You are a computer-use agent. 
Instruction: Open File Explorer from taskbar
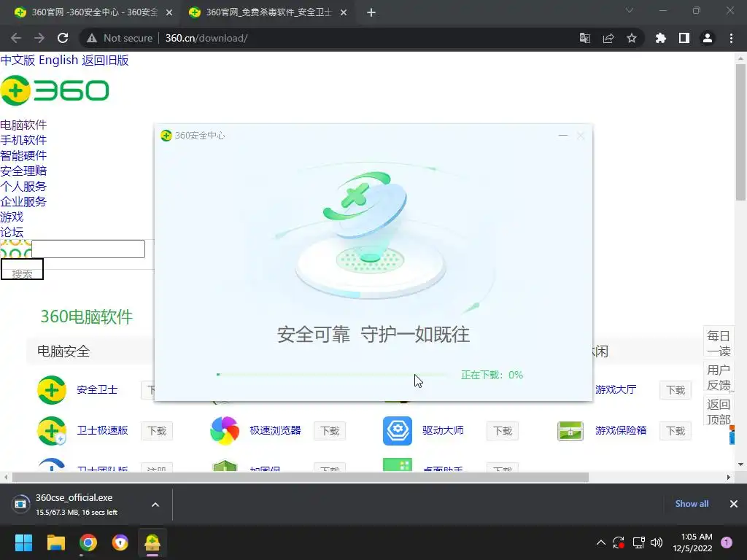point(55,542)
